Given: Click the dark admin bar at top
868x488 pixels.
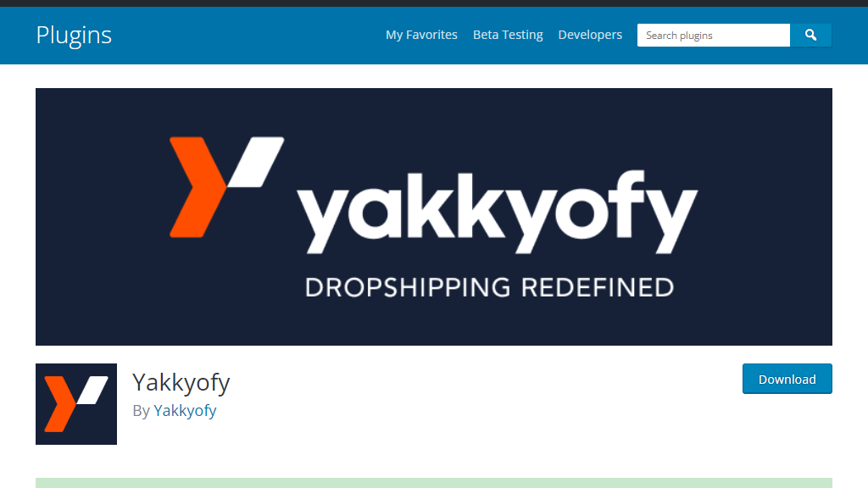Looking at the screenshot, I should (x=434, y=3).
